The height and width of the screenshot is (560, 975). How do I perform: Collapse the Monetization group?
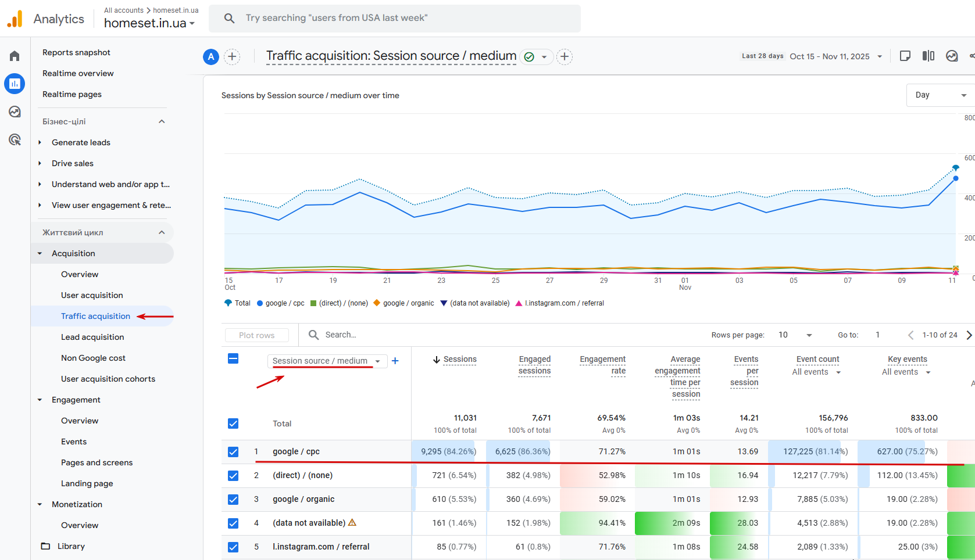click(x=40, y=504)
